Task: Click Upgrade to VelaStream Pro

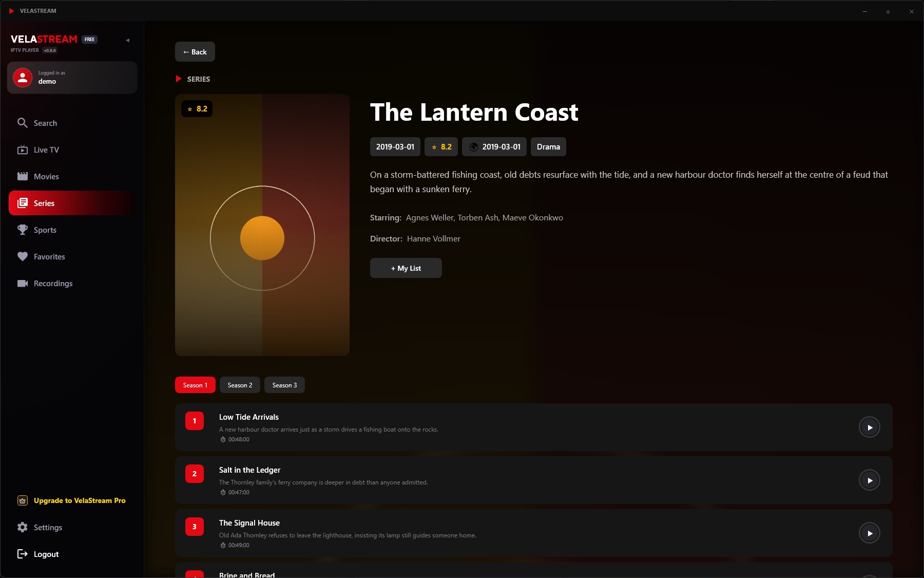Action: click(72, 500)
